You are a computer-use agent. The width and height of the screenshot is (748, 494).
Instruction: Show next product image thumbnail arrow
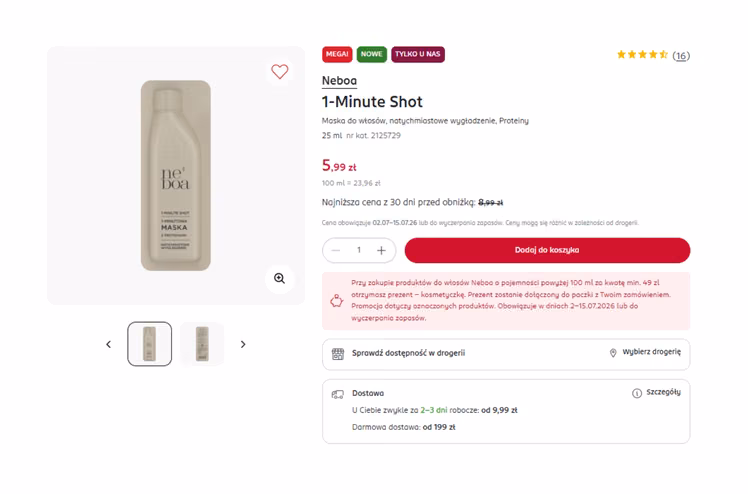pos(243,344)
